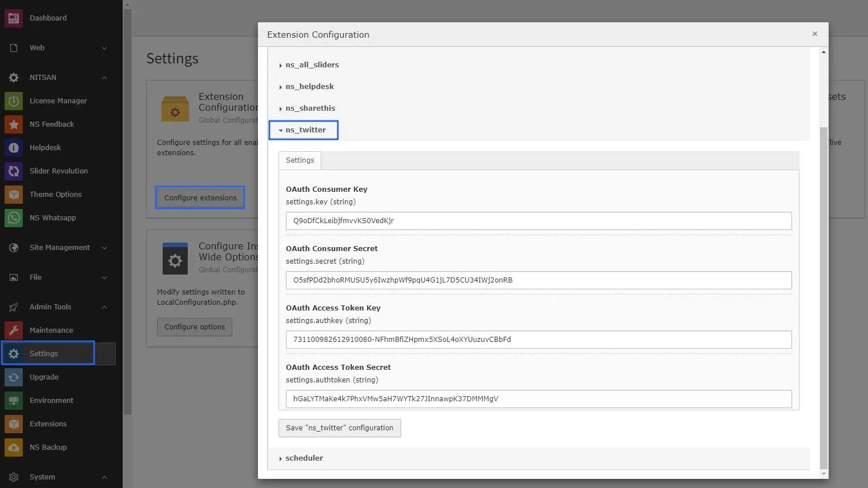
Task: Open Maintenance wrench icon
Action: [x=14, y=330]
